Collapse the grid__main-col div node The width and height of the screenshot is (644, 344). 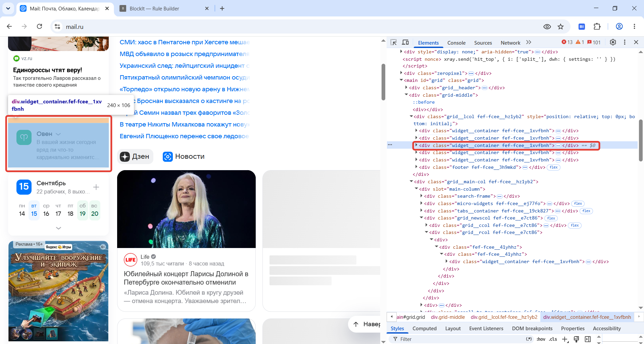[411, 182]
